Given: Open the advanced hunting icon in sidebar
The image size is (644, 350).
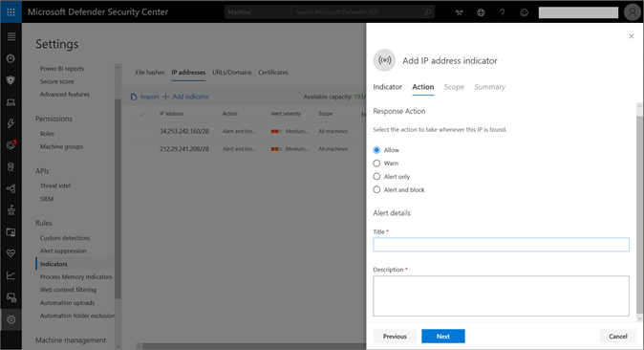Looking at the screenshot, I should (x=11, y=167).
